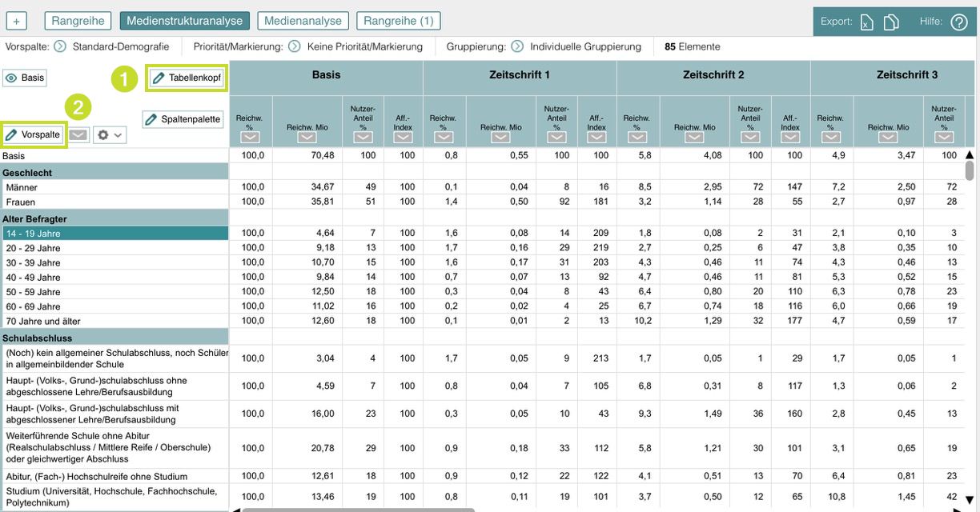
Task: Open the gear settings dropdown
Action: [110, 135]
